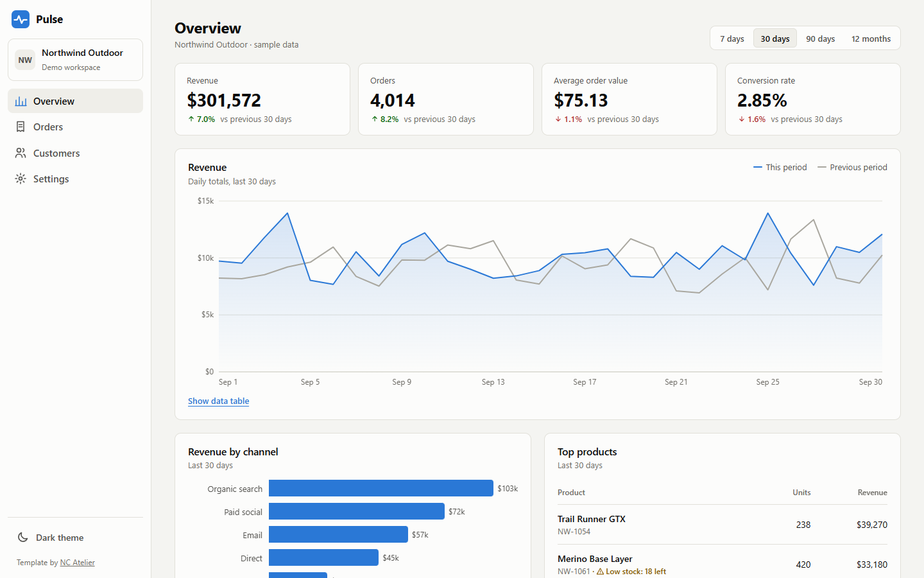Click the Conversion rate down-arrow icon
The image size is (924, 578).
point(742,119)
